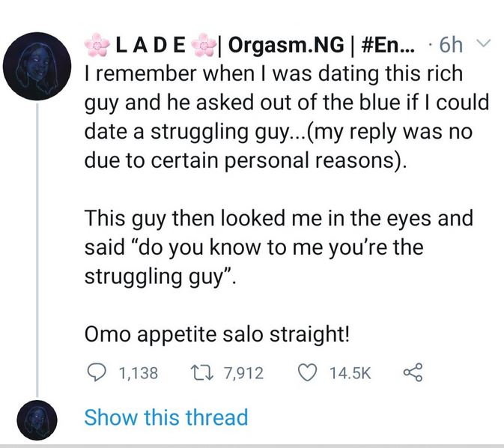Like the tweet with the heart icon
The height and width of the screenshot is (448, 504).
pos(307,372)
